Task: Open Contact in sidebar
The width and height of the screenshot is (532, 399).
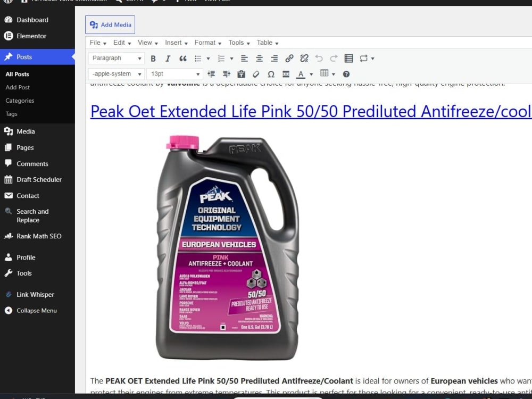Action: tap(28, 196)
